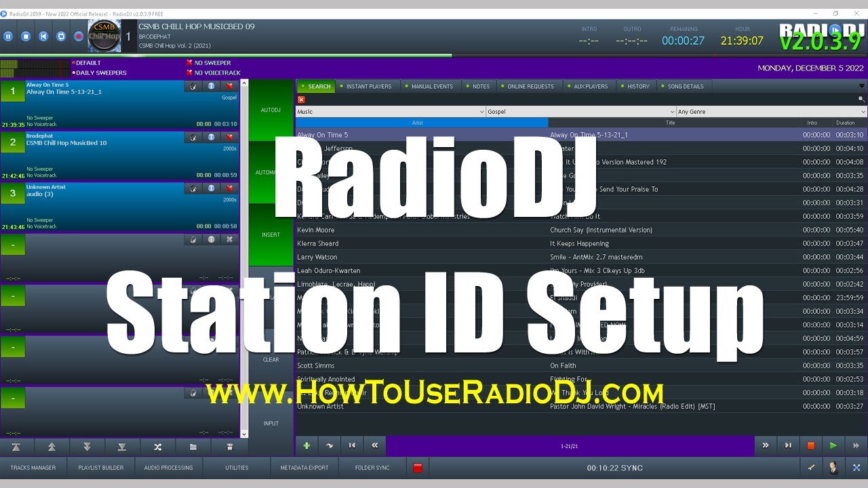Click the CLEAR playlist button

coord(271,360)
